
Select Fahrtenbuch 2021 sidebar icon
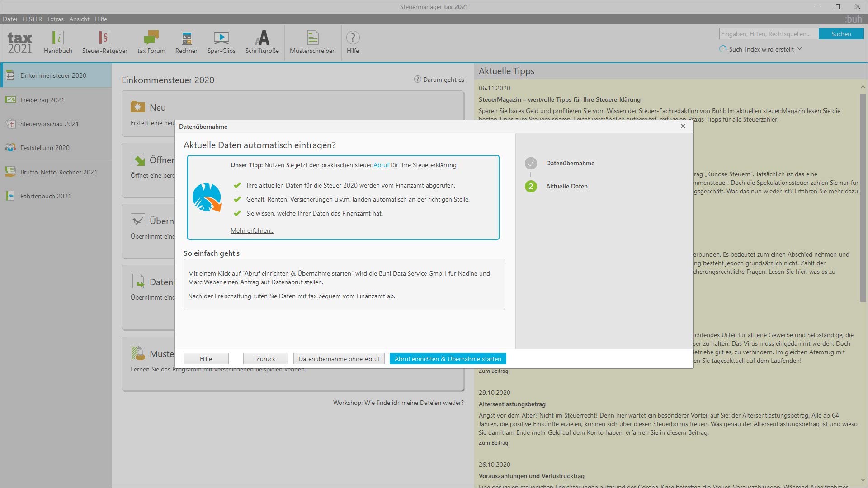click(x=10, y=196)
